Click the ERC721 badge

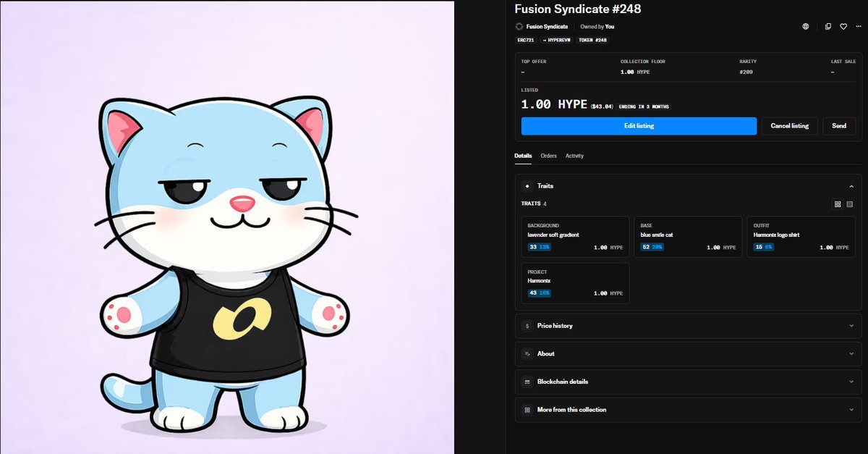(525, 41)
